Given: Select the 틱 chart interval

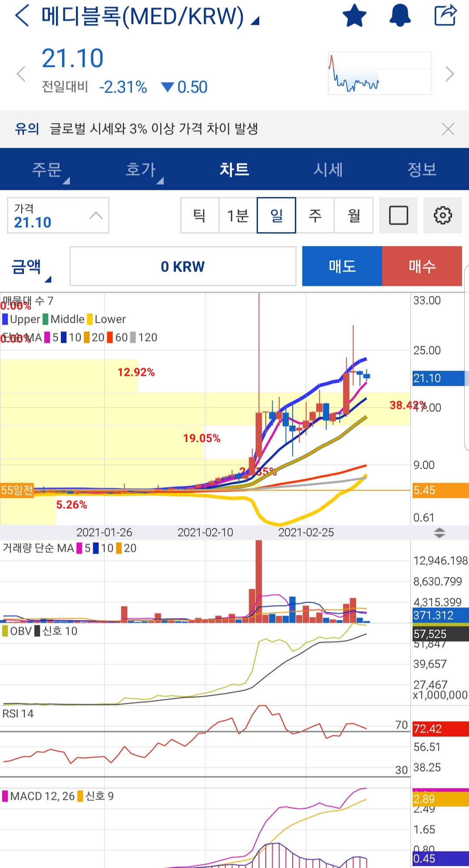Looking at the screenshot, I should 200,215.
